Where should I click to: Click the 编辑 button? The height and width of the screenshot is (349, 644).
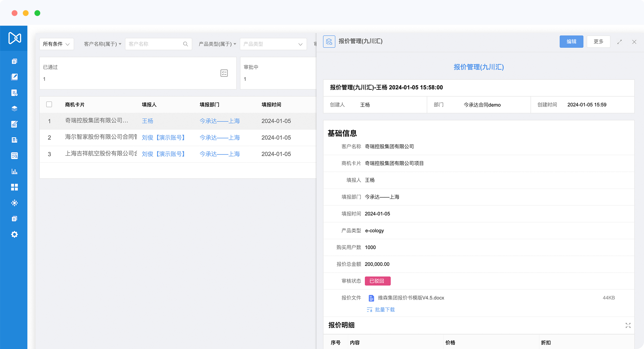coord(571,42)
